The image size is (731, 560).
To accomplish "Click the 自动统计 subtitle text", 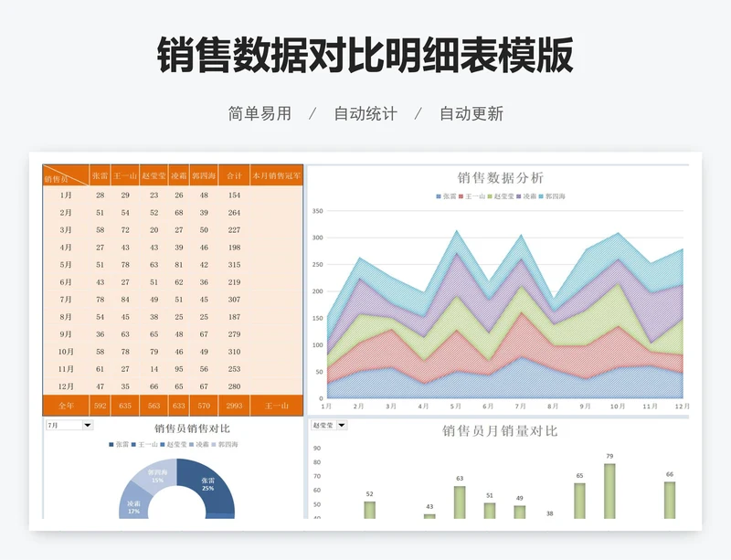I will point(365,113).
